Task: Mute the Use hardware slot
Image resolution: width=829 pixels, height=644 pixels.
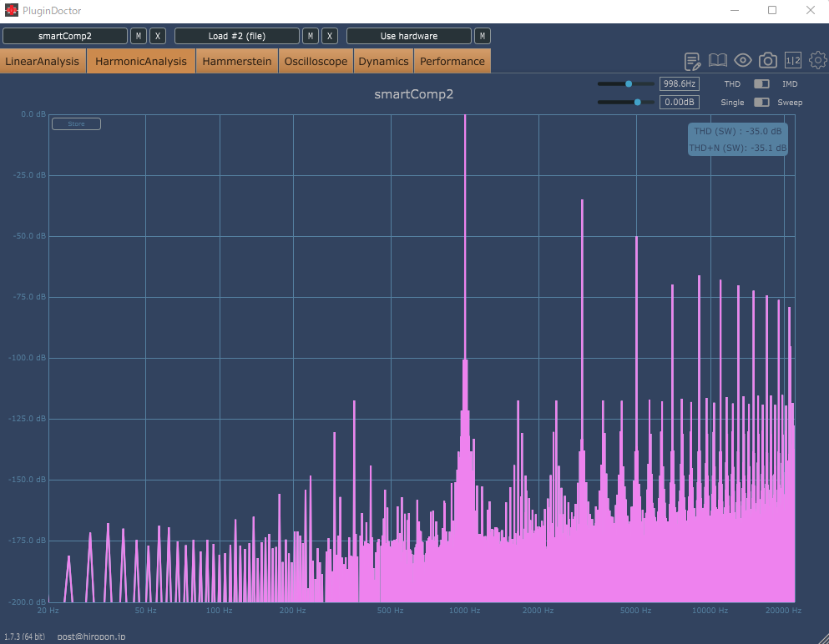Action: tap(483, 36)
